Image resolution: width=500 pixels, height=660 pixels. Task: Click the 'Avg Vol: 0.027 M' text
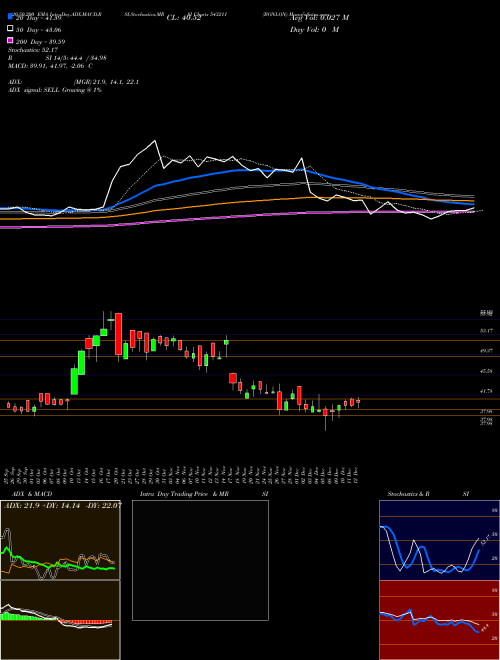[320, 18]
